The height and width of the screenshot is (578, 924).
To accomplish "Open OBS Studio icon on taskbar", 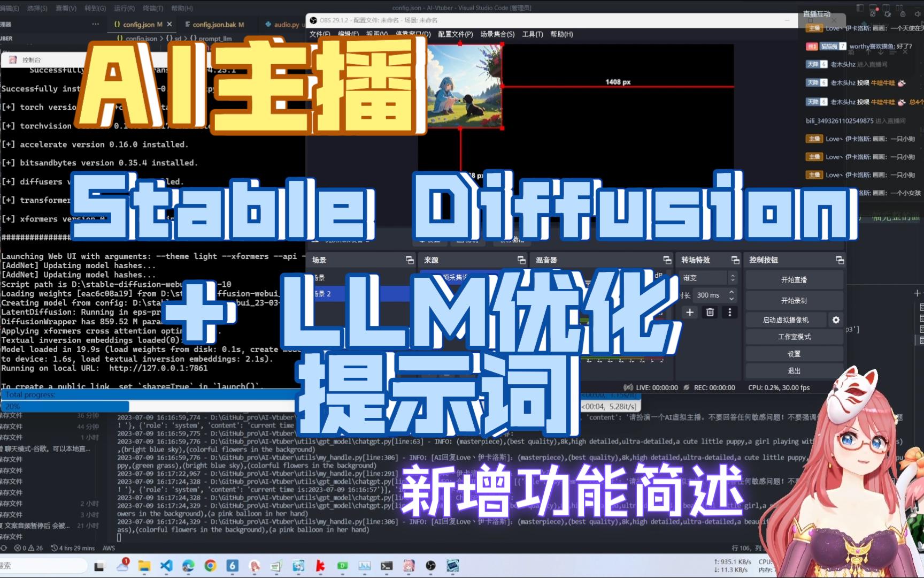I will point(430,566).
